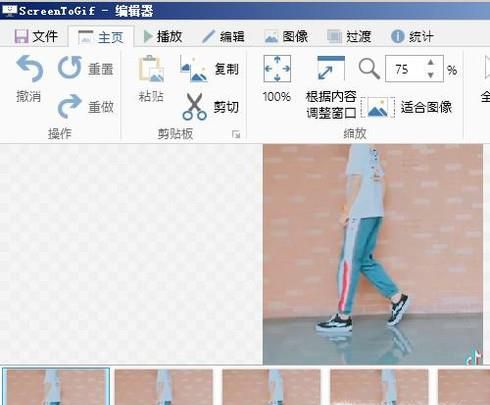Select the fourth frame thumbnail
490x405 pixels.
tap(379, 387)
